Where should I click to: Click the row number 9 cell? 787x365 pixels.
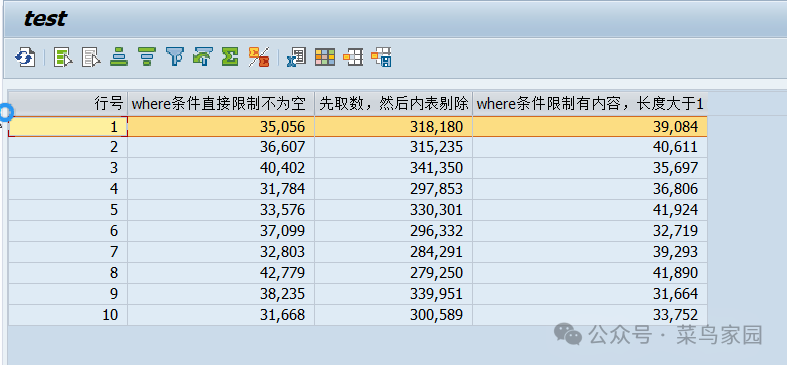coord(68,294)
